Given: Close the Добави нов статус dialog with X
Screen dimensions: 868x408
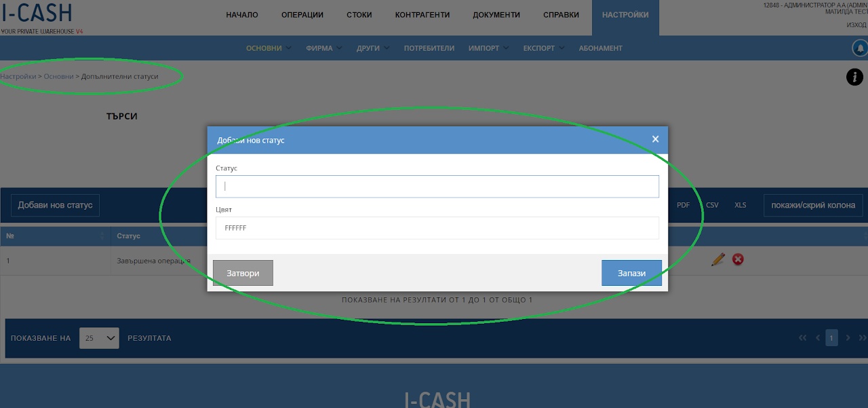Looking at the screenshot, I should point(655,139).
